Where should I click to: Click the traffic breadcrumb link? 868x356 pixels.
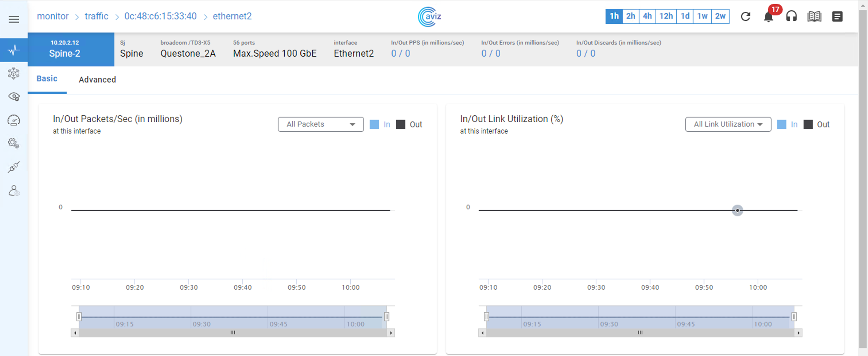pos(96,16)
